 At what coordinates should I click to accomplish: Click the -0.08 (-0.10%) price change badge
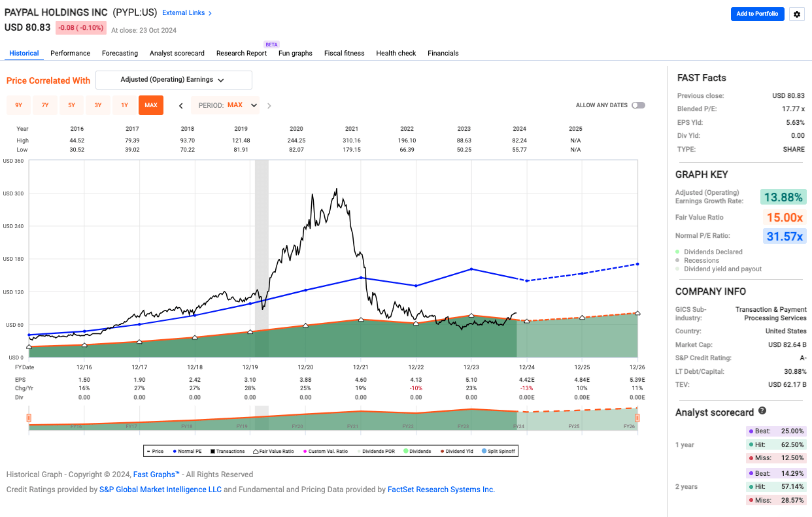[x=80, y=28]
